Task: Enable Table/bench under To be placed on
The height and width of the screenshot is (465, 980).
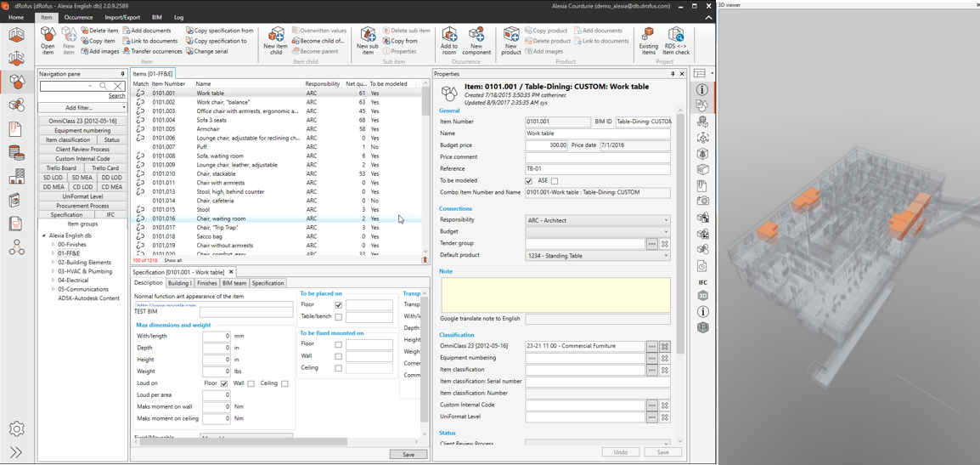Action: [x=338, y=317]
